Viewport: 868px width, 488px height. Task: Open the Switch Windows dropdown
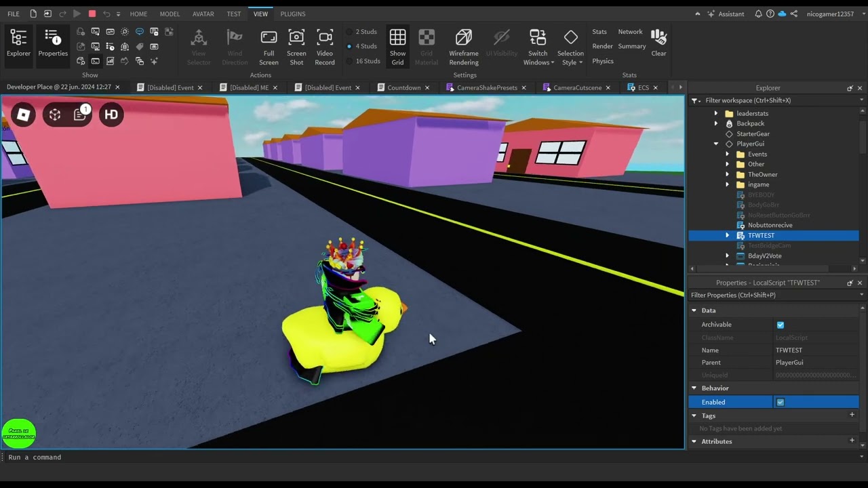[538, 46]
